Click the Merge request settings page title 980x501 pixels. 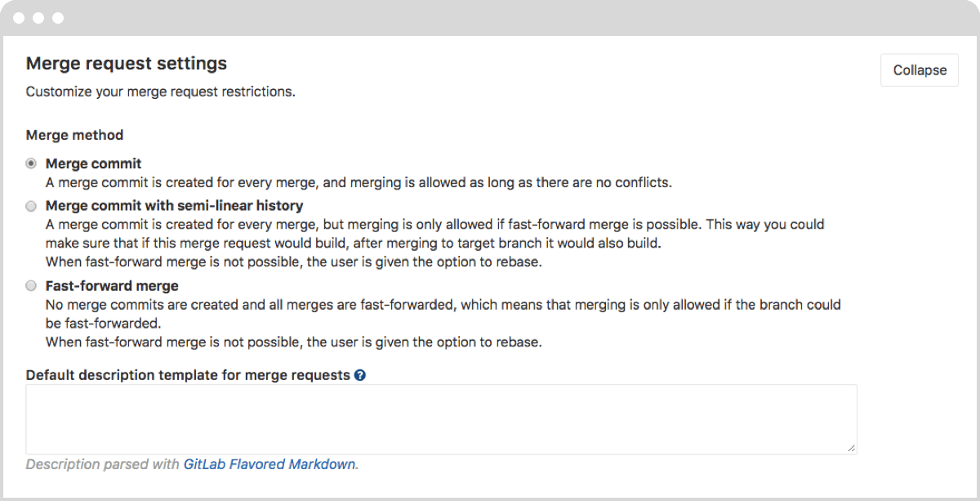[127, 63]
